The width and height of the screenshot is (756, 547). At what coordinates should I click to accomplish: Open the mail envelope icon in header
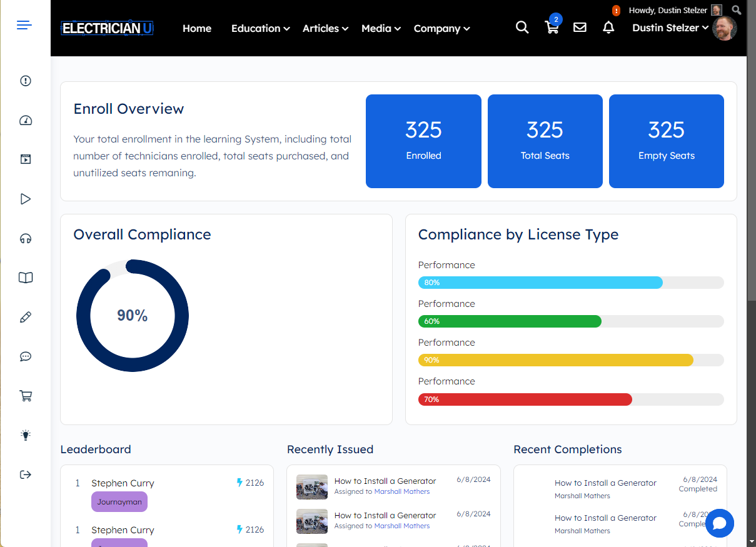(x=580, y=28)
